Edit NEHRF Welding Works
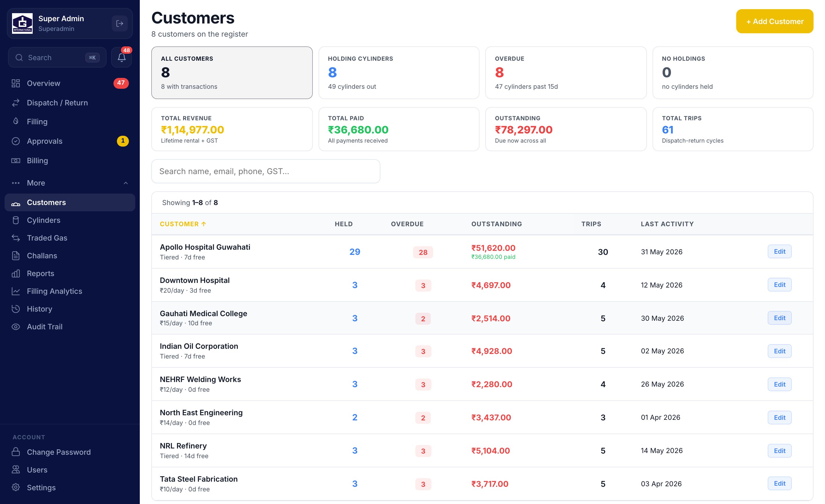This screenshot has width=825, height=504. click(779, 384)
